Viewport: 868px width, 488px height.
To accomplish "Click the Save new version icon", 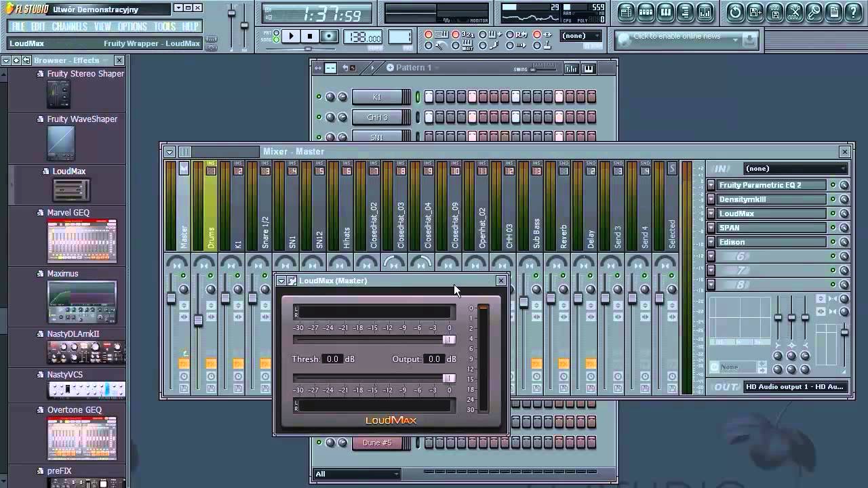I will pos(755,12).
